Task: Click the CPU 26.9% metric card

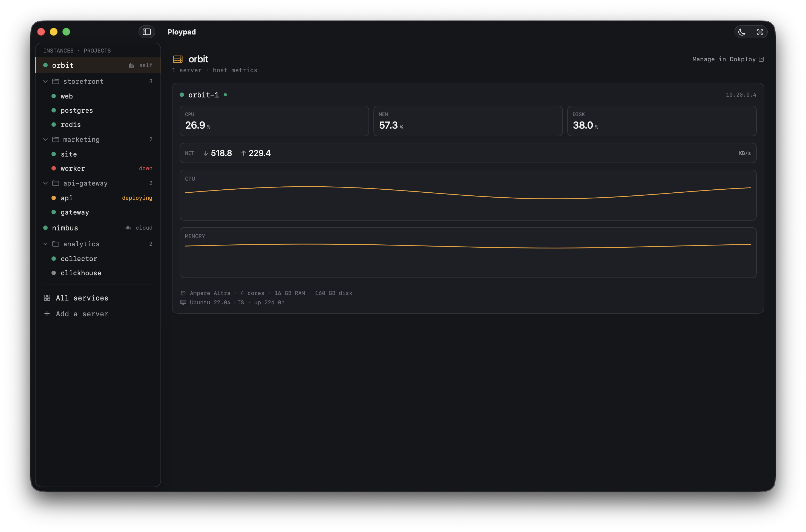Action: (274, 121)
